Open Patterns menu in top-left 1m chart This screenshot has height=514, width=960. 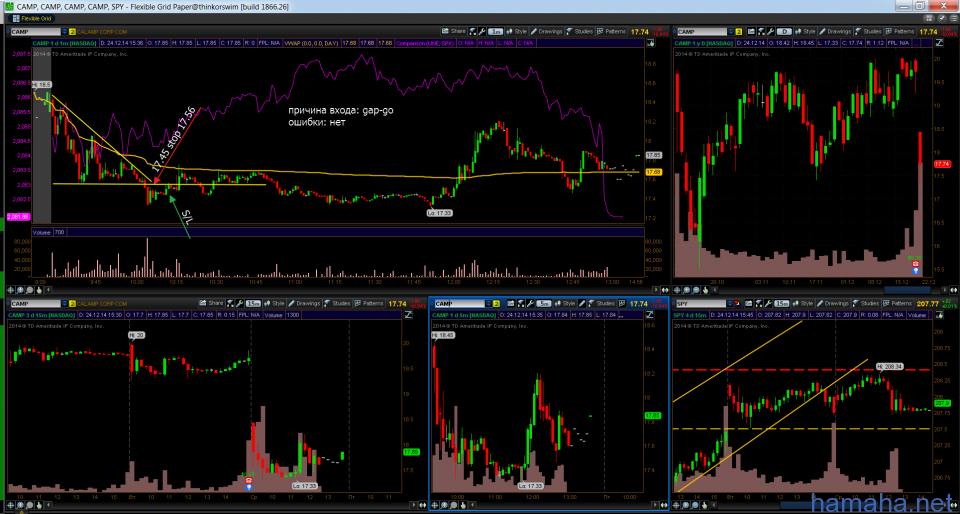click(x=611, y=31)
